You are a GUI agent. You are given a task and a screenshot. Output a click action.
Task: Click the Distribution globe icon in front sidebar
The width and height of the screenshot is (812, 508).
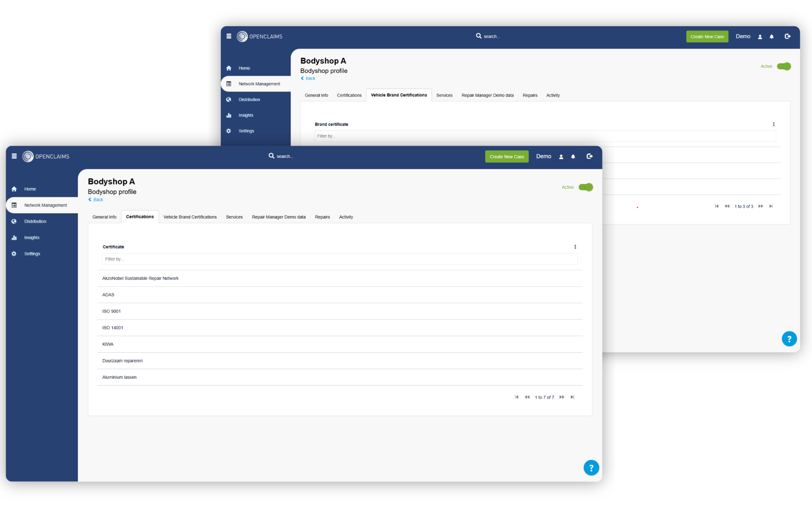[14, 221]
